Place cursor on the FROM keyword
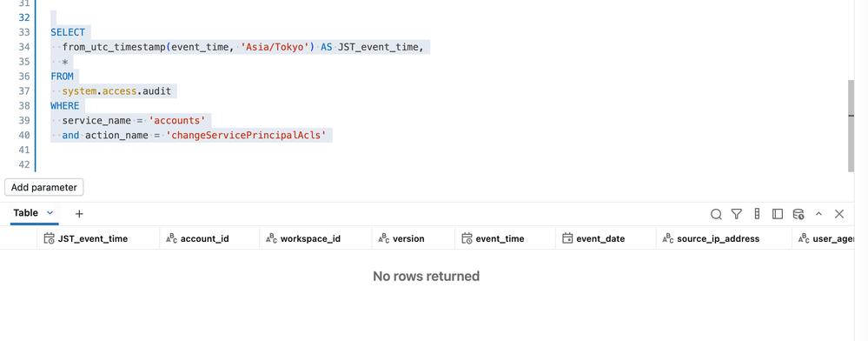 (x=62, y=77)
